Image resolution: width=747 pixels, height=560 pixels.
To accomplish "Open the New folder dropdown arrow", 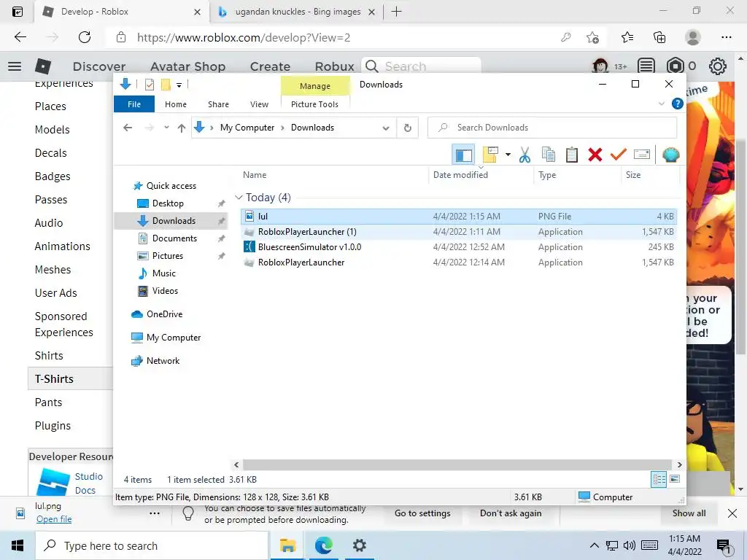I will (x=508, y=155).
